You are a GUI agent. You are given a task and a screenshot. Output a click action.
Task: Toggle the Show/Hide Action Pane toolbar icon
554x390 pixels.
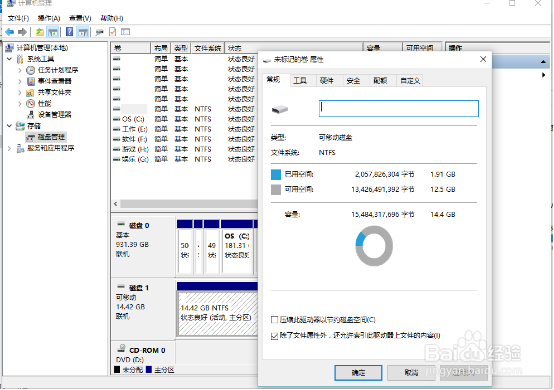click(83, 32)
